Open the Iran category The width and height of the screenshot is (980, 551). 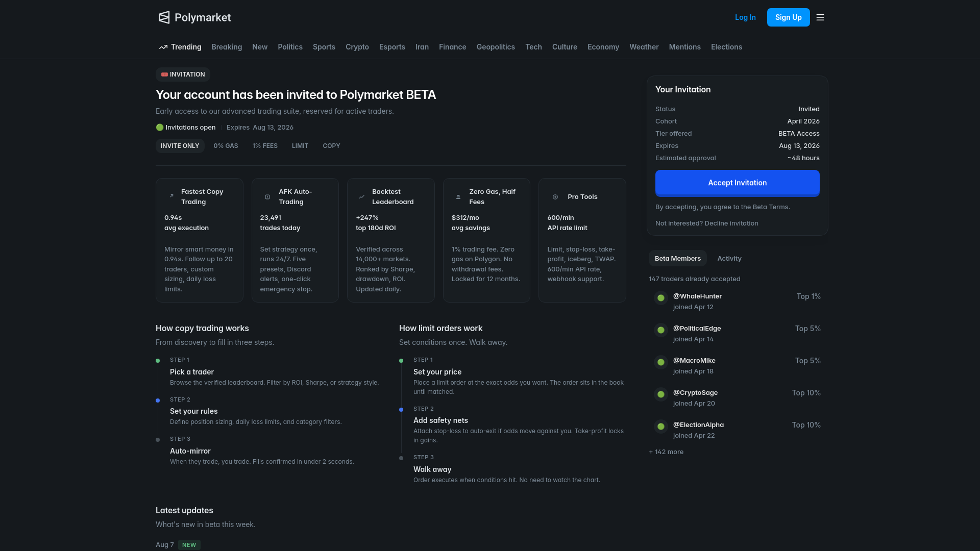click(x=422, y=47)
